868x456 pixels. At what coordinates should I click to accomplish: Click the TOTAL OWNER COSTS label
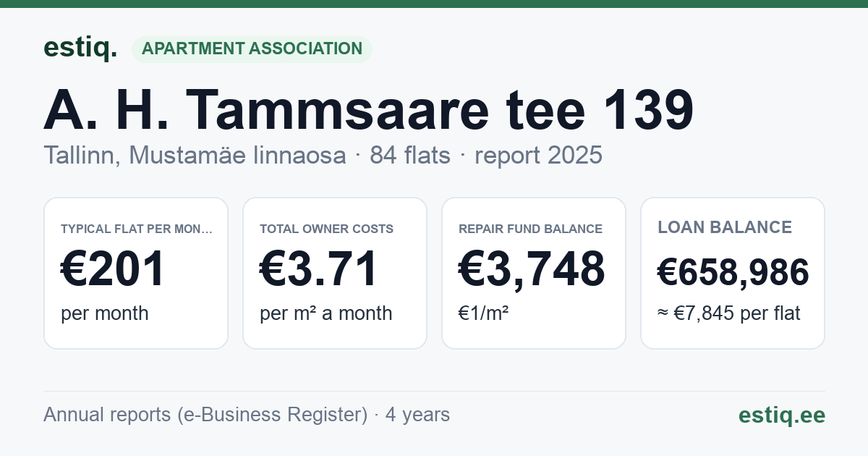click(326, 229)
